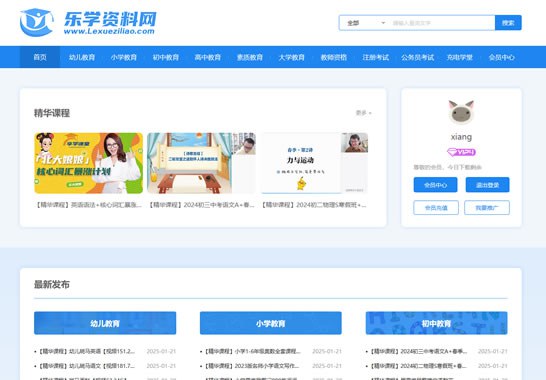The image size is (546, 380).
Task: Go to 高中教育 in the navigation bar
Action: 208,57
